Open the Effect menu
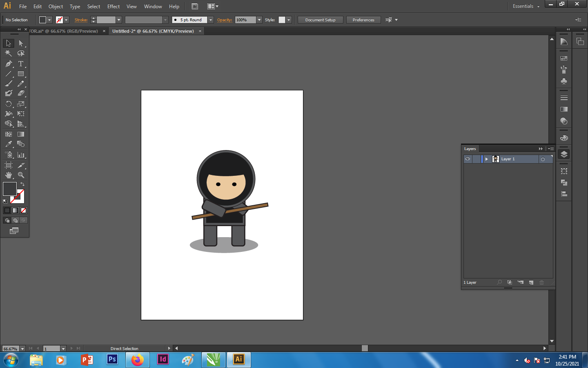The height and width of the screenshot is (368, 588). (114, 6)
